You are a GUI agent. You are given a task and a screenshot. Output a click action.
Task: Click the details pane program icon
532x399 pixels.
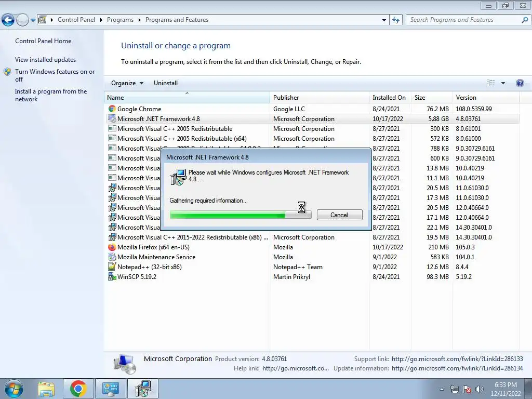pyautogui.click(x=125, y=364)
